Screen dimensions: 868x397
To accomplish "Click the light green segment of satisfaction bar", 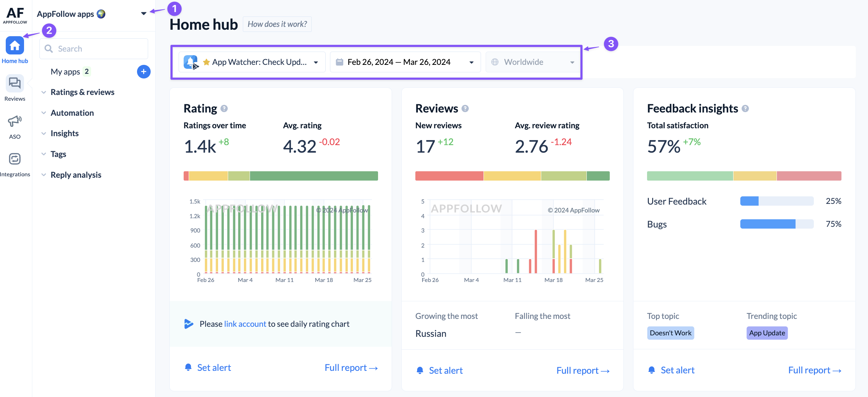I will [x=690, y=176].
